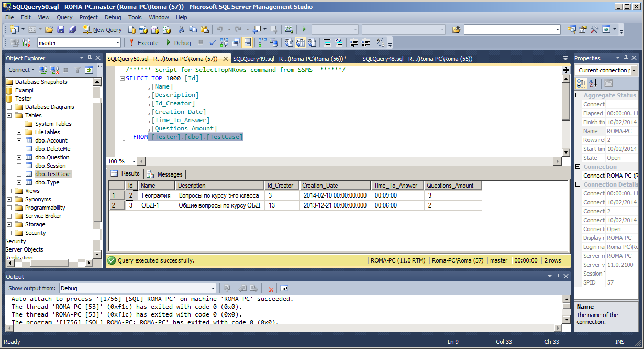Screen dimensions: 644x349
Task: Switch to SQLQuery49.sql tab
Action: pos(290,59)
